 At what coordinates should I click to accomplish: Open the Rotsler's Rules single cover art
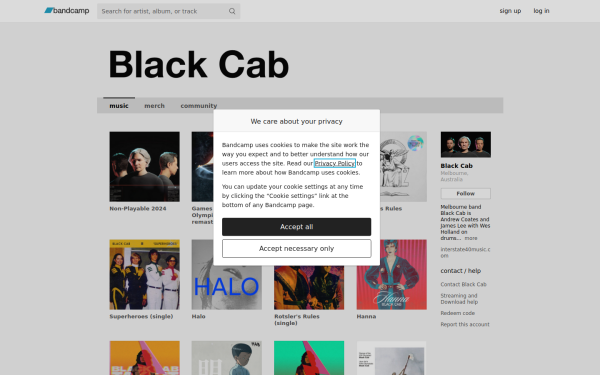[309, 288]
